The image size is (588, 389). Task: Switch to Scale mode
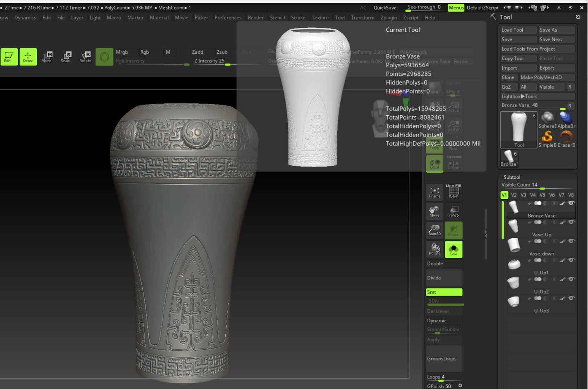coord(65,57)
